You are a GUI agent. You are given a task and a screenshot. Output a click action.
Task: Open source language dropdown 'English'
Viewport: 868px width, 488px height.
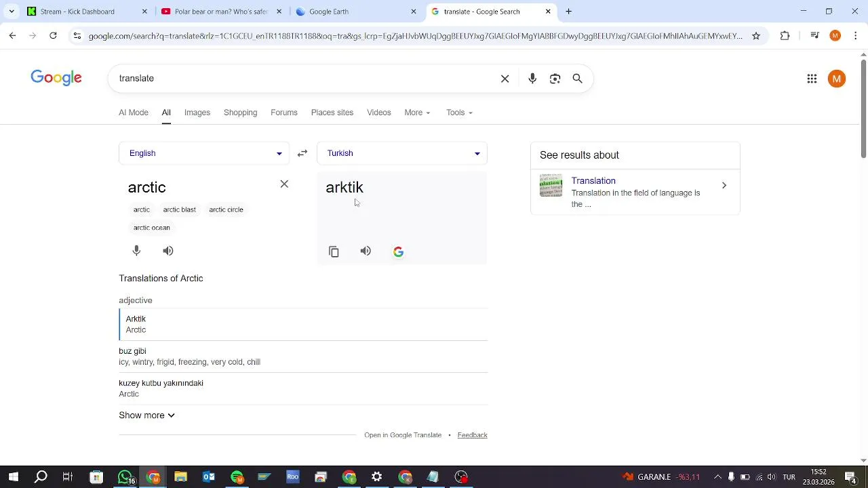(x=204, y=153)
